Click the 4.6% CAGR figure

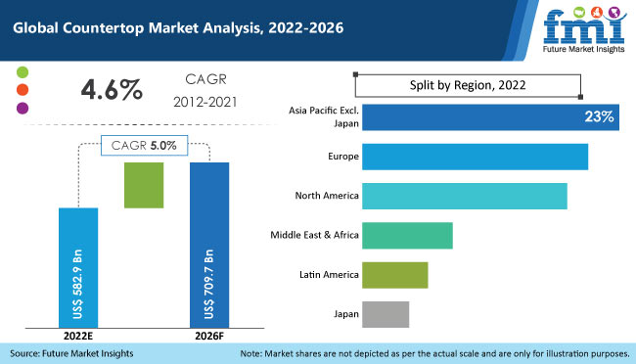pos(112,90)
